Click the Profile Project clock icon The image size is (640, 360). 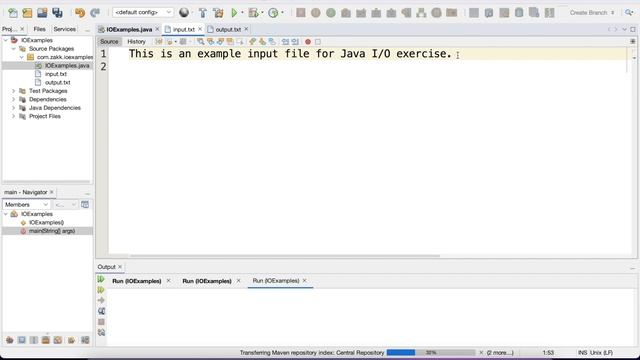(x=273, y=13)
